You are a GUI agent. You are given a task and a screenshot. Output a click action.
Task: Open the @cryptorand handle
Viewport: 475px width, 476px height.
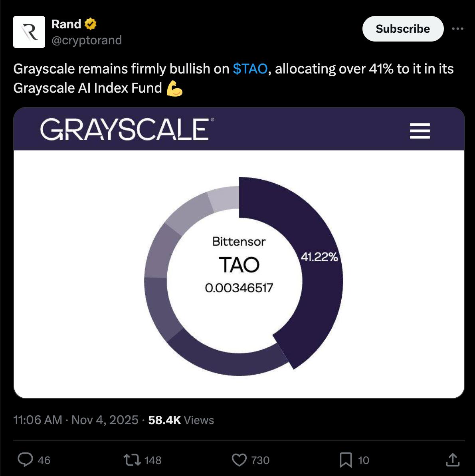[87, 40]
